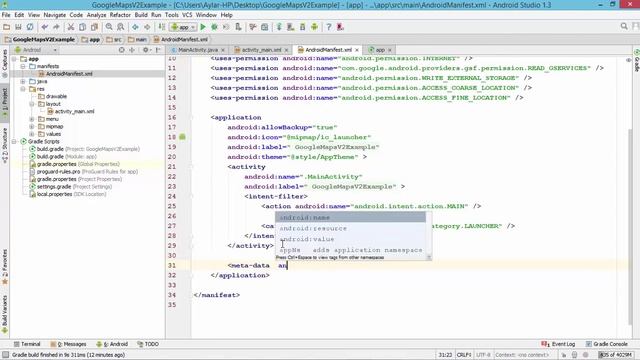
Task: Click the Attach debugger icon
Action: click(238, 27)
